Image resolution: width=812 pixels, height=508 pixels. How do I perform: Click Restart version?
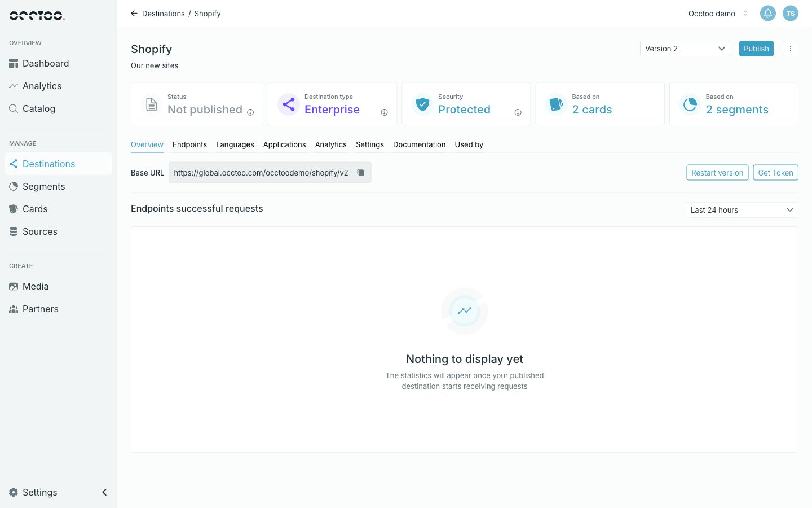pos(717,173)
